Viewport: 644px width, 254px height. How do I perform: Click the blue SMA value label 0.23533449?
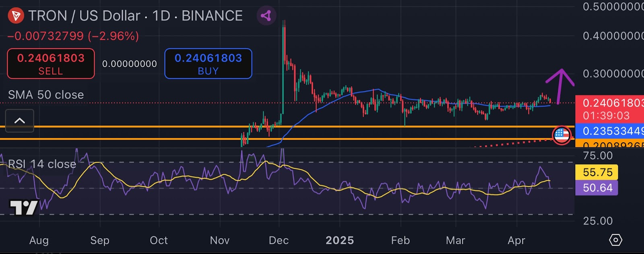pyautogui.click(x=609, y=131)
